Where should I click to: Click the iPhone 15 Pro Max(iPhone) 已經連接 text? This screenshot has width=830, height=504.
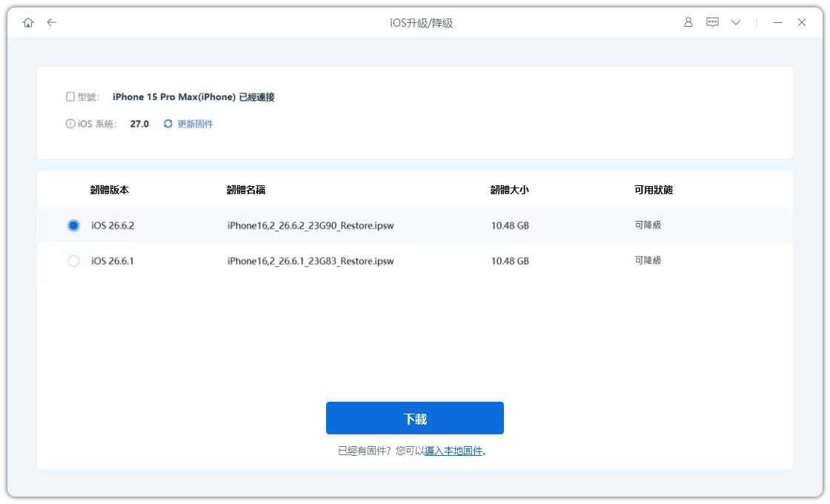pos(193,97)
